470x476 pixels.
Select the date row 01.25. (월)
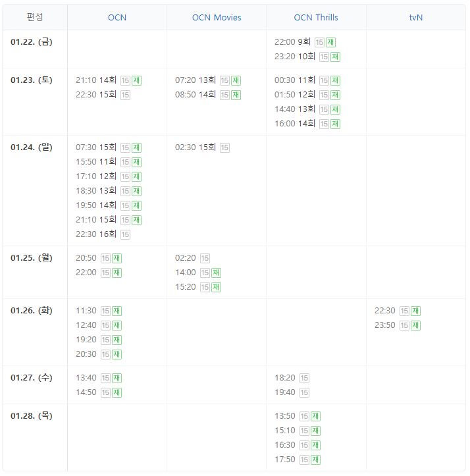[32, 258]
